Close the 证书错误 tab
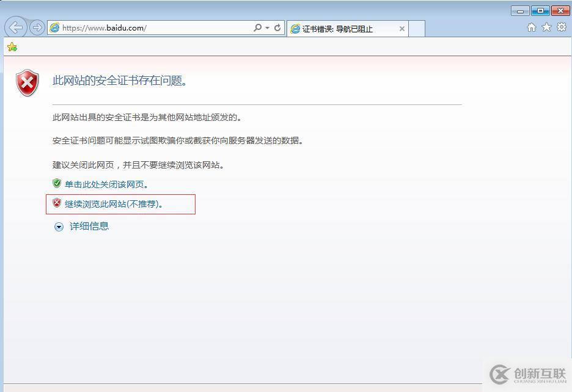The height and width of the screenshot is (392, 572). tap(402, 29)
